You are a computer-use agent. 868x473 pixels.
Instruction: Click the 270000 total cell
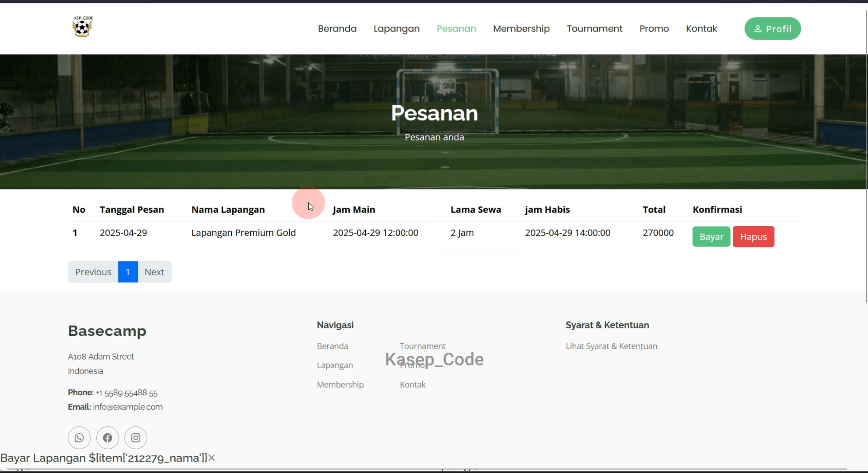pos(658,233)
